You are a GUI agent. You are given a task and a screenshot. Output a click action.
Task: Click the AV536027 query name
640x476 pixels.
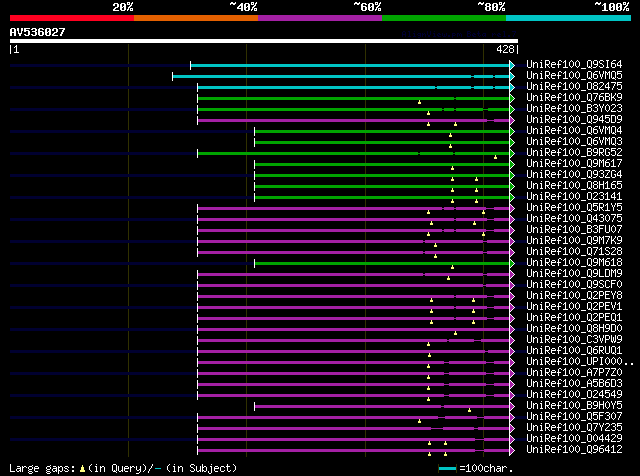38,32
